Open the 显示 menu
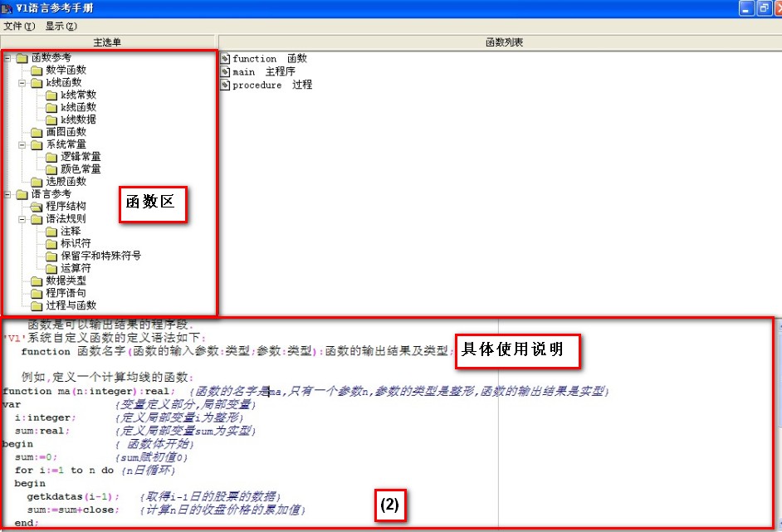The width and height of the screenshot is (782, 532). 61,26
